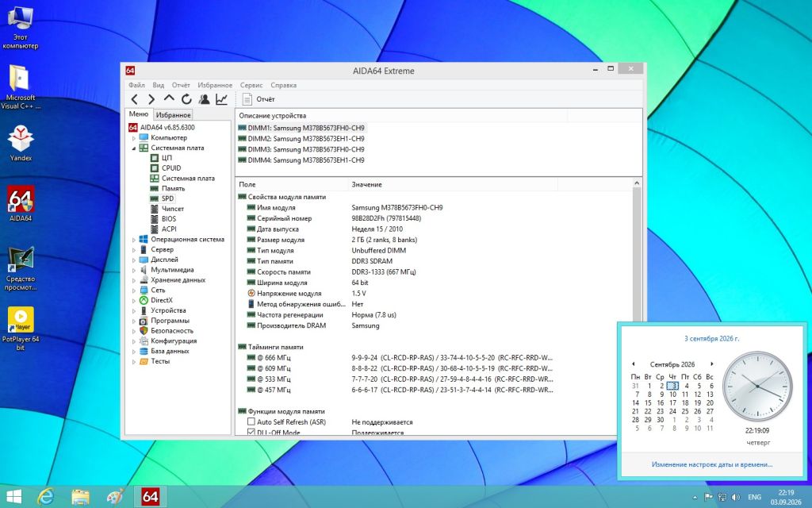Viewport: 812px width, 508px height.
Task: Open the Справка menu
Action: 283,85
